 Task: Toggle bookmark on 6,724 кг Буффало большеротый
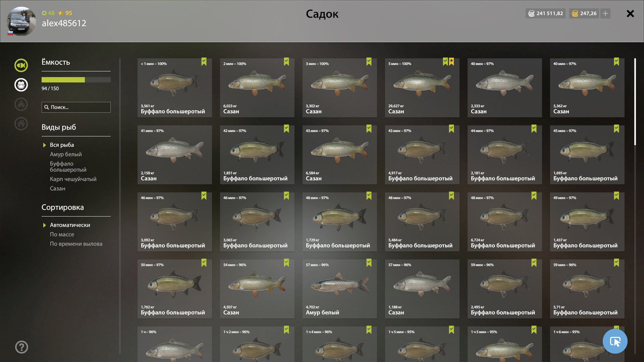534,196
